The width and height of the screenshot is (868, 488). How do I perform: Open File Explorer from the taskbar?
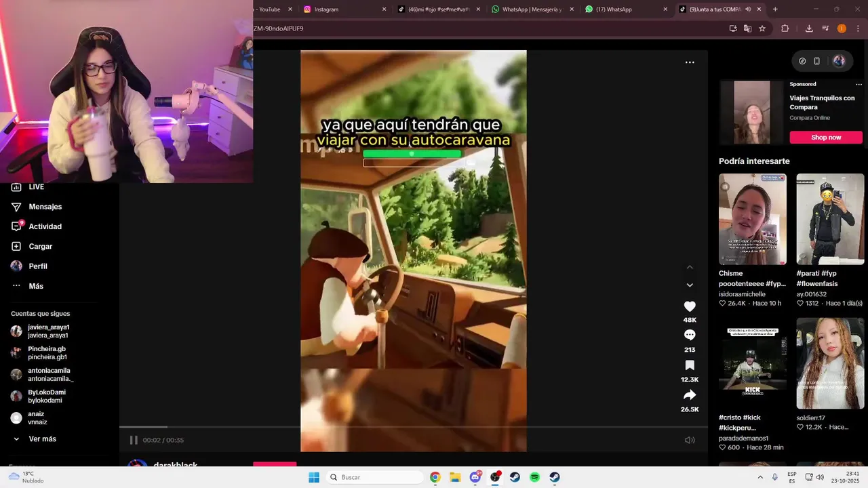click(x=455, y=477)
